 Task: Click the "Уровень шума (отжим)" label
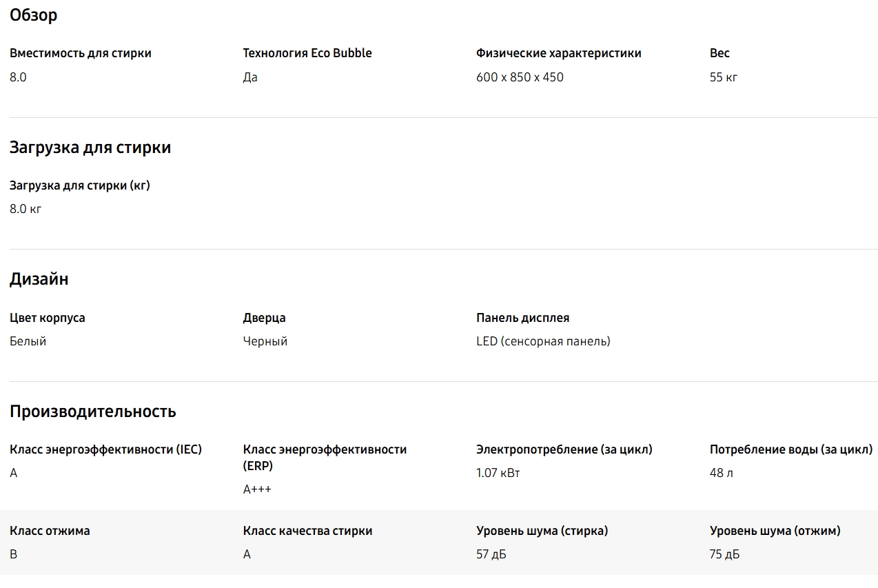(775, 531)
